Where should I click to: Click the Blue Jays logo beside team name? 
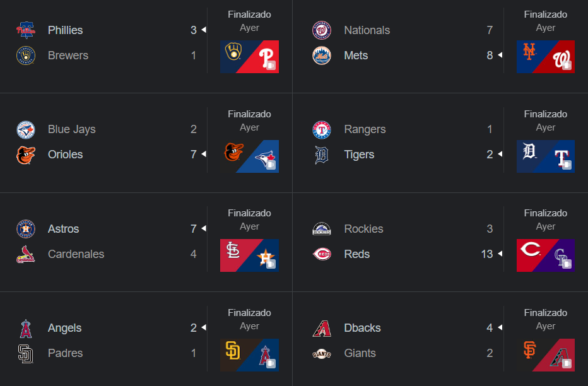coord(26,129)
